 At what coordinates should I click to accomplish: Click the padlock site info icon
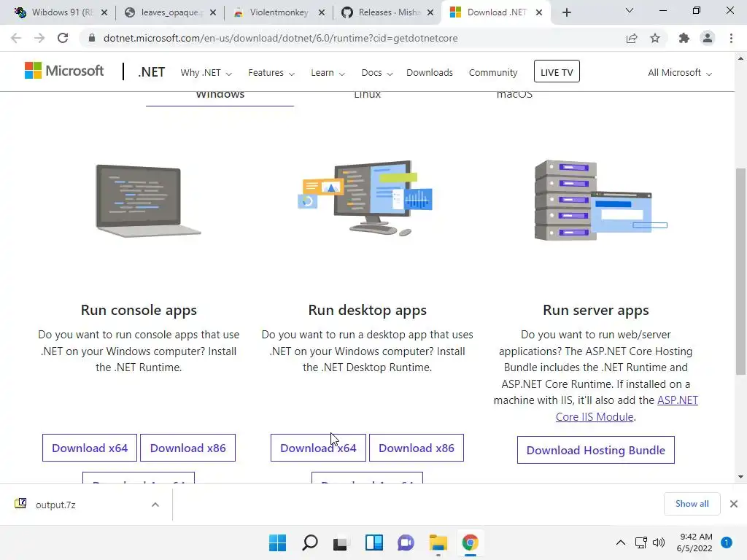point(92,38)
